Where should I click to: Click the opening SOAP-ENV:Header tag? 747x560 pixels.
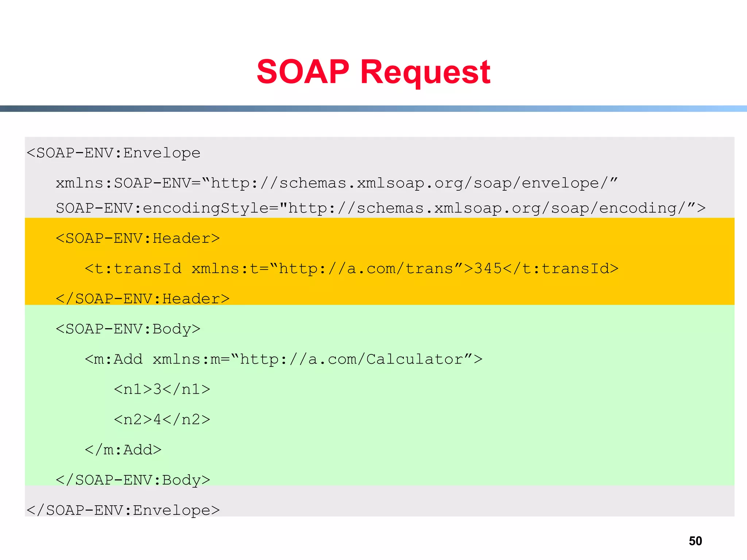[x=138, y=238]
